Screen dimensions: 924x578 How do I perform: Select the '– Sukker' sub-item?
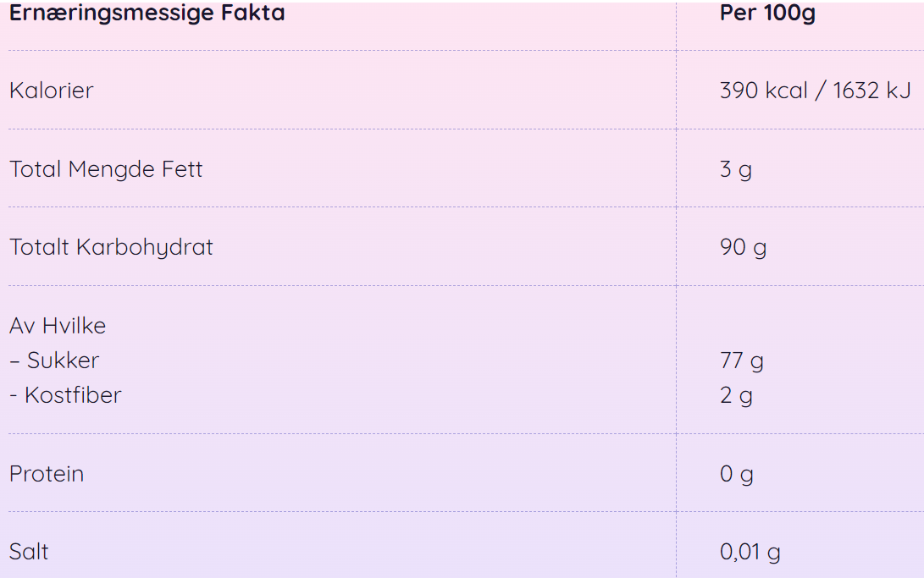(55, 361)
